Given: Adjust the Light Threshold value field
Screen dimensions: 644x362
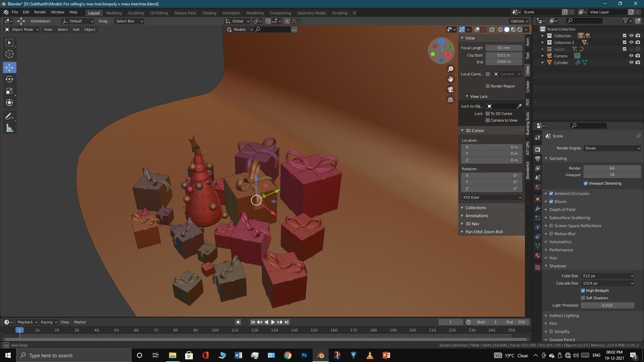Looking at the screenshot, I should (x=607, y=305).
